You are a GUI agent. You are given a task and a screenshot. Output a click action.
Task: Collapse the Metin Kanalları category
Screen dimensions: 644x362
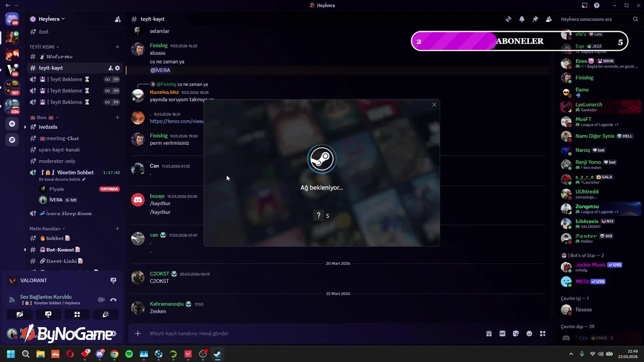point(47,229)
